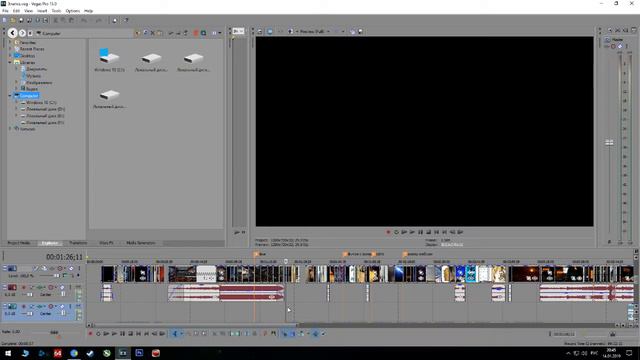The width and height of the screenshot is (640, 360).
Task: Adjust the playback Rate slider
Action: pos(54,332)
